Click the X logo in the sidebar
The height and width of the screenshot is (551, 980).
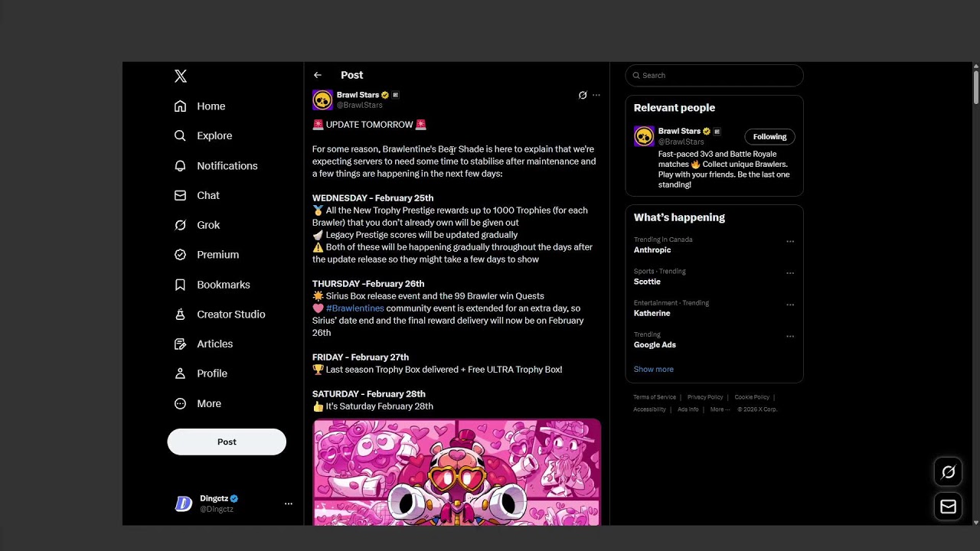pyautogui.click(x=181, y=76)
